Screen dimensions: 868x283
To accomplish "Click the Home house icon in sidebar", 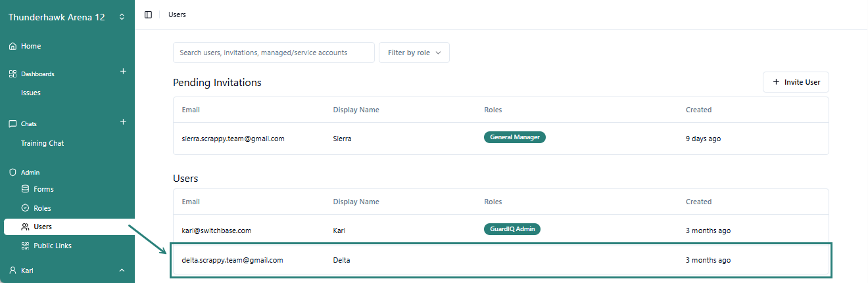I will 12,47.
